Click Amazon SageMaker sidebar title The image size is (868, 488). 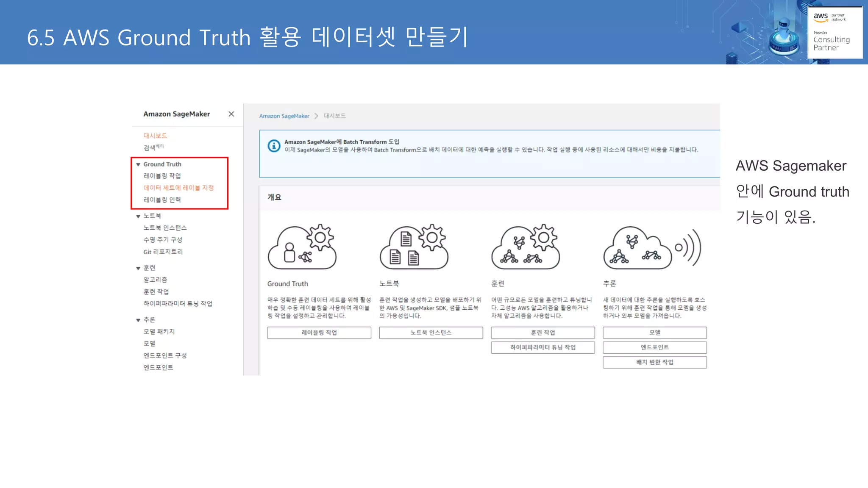pyautogui.click(x=176, y=114)
